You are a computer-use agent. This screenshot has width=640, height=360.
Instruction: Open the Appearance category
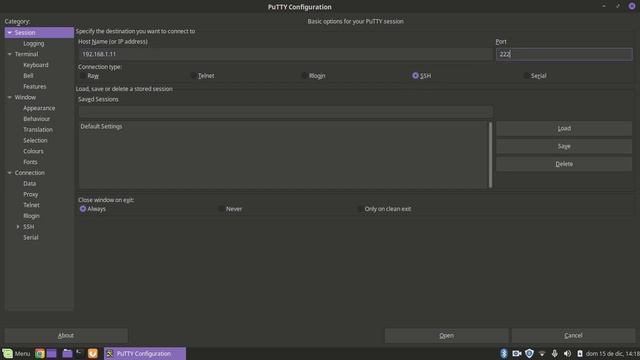(39, 109)
